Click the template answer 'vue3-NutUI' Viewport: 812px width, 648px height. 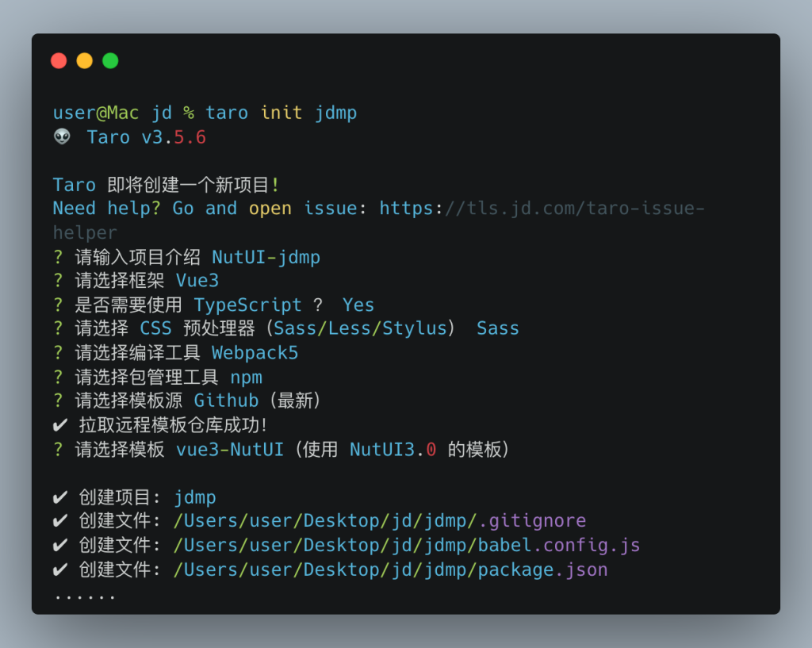[230, 450]
